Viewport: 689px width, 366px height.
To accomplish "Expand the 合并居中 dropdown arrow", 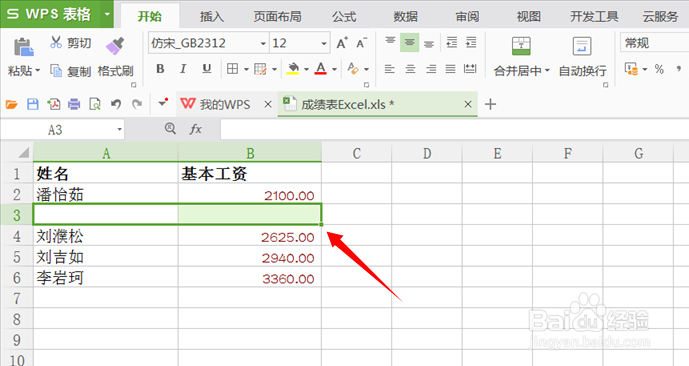I will [x=547, y=70].
